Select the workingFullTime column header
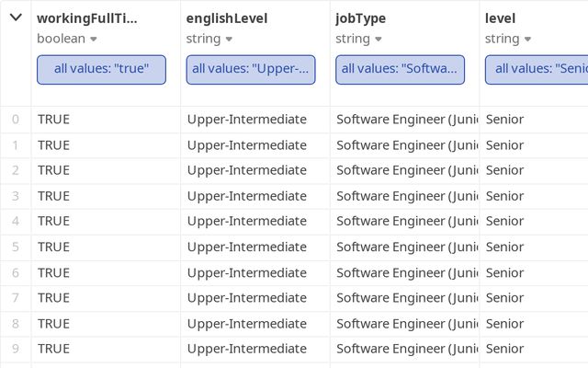 click(87, 17)
